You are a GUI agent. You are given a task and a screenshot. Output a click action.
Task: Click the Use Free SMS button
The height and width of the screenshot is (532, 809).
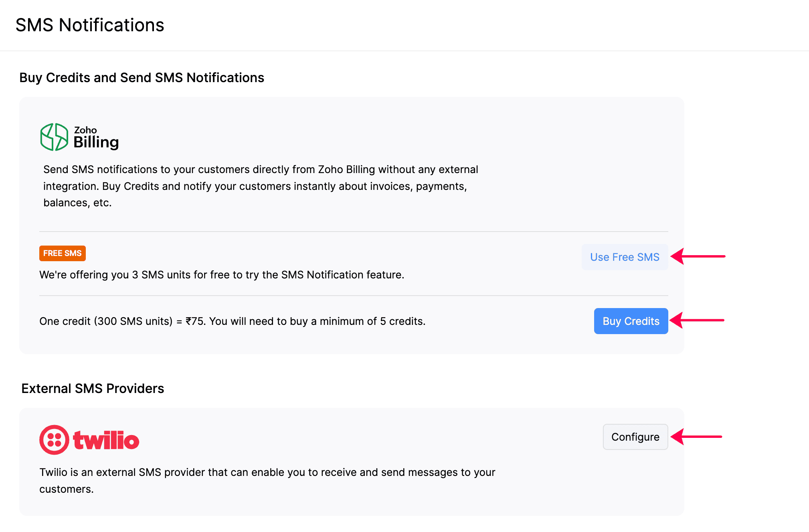[624, 257]
